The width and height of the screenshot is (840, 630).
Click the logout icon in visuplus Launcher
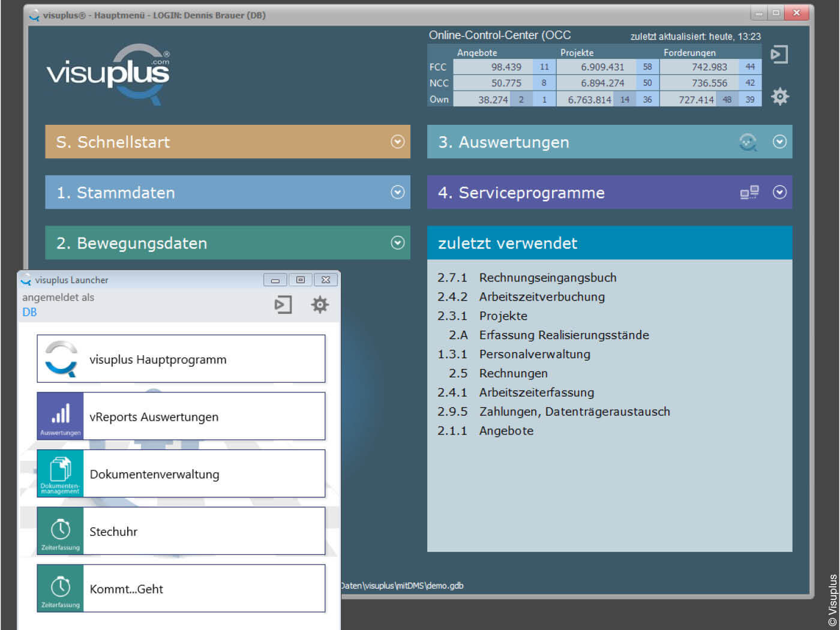pyautogui.click(x=283, y=305)
